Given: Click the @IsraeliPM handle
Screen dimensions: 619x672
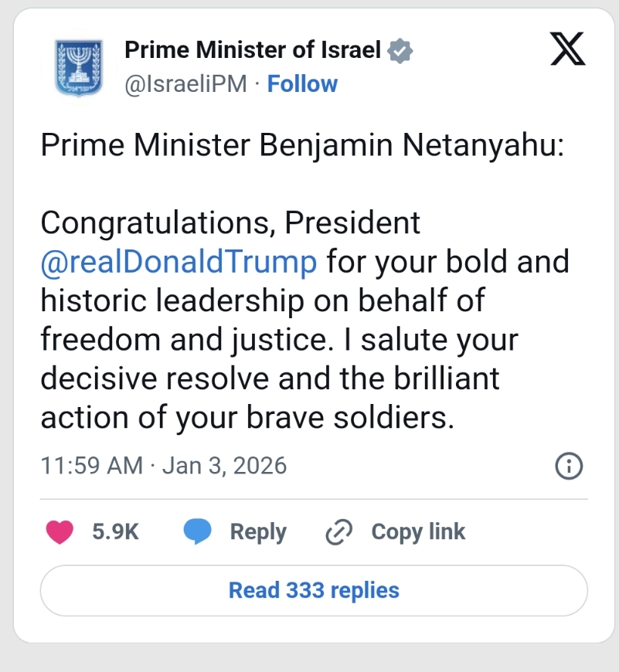Looking at the screenshot, I should click(x=185, y=83).
